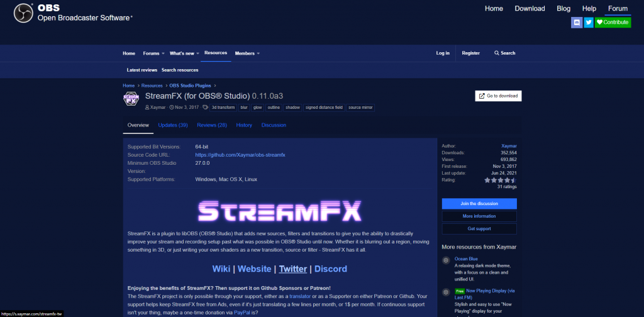Click Resources breadcrumb link

point(152,86)
